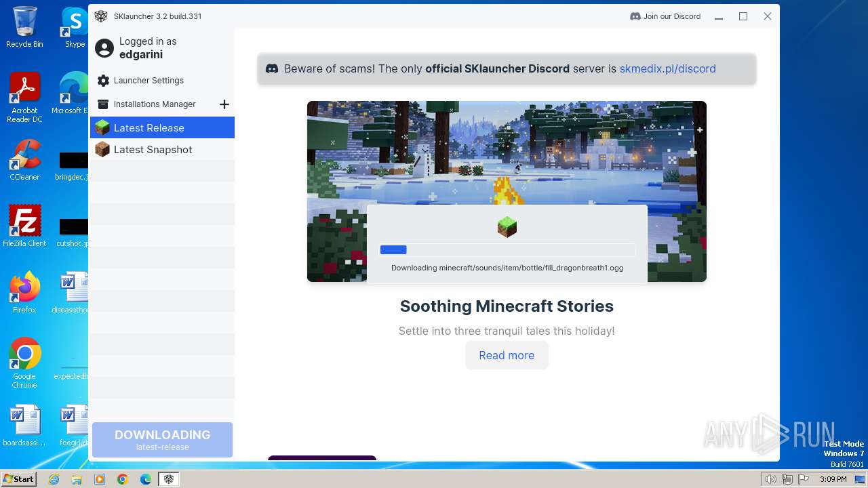Open media player from taskbar

click(x=100, y=479)
